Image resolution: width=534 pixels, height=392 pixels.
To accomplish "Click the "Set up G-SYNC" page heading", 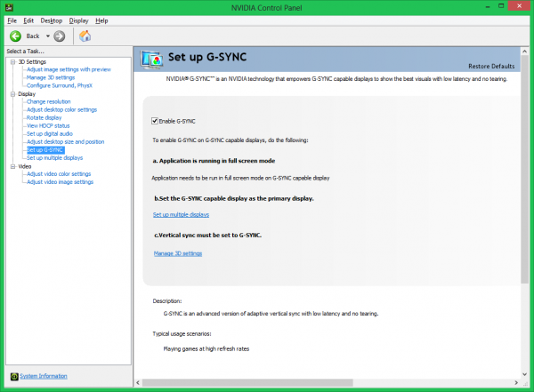I will pos(207,57).
